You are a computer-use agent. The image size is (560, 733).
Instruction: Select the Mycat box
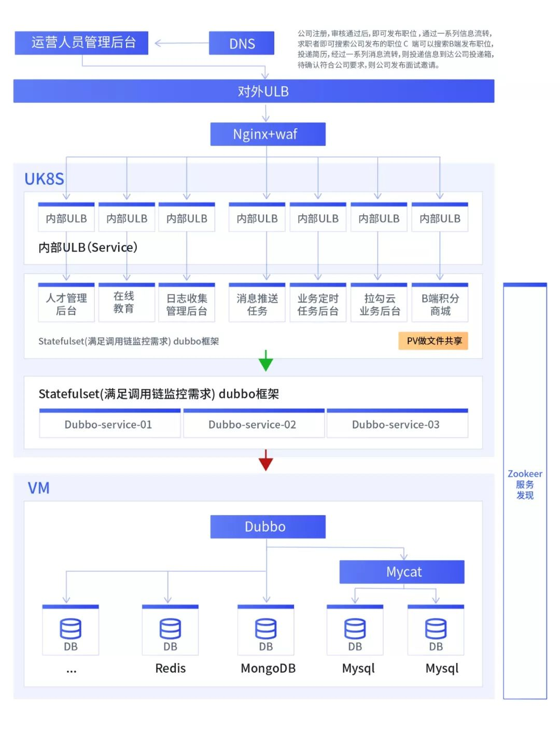pyautogui.click(x=402, y=572)
